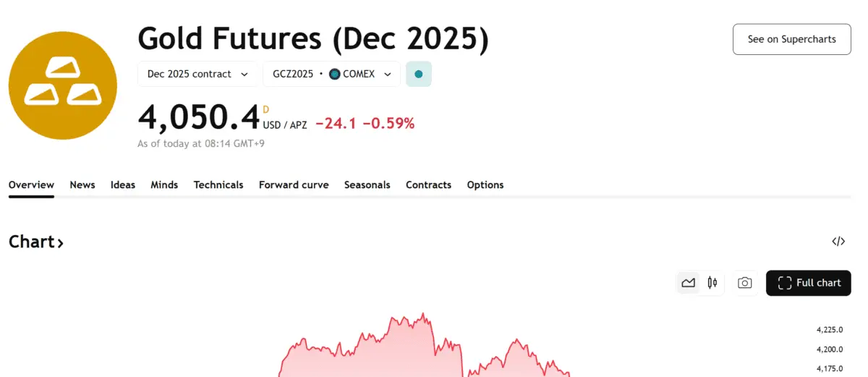Image resolution: width=868 pixels, height=377 pixels.
Task: Click the red area chart peak
Action: pyautogui.click(x=424, y=316)
